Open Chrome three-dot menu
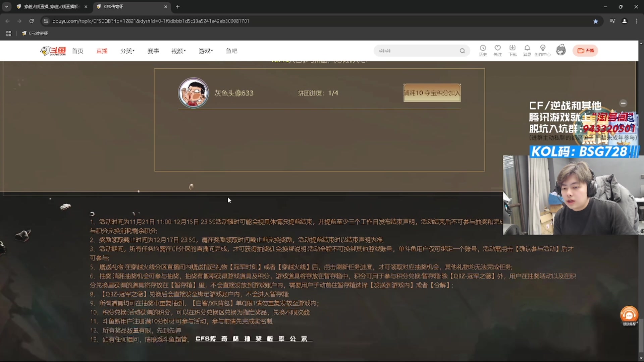The width and height of the screenshot is (644, 362). click(x=637, y=21)
